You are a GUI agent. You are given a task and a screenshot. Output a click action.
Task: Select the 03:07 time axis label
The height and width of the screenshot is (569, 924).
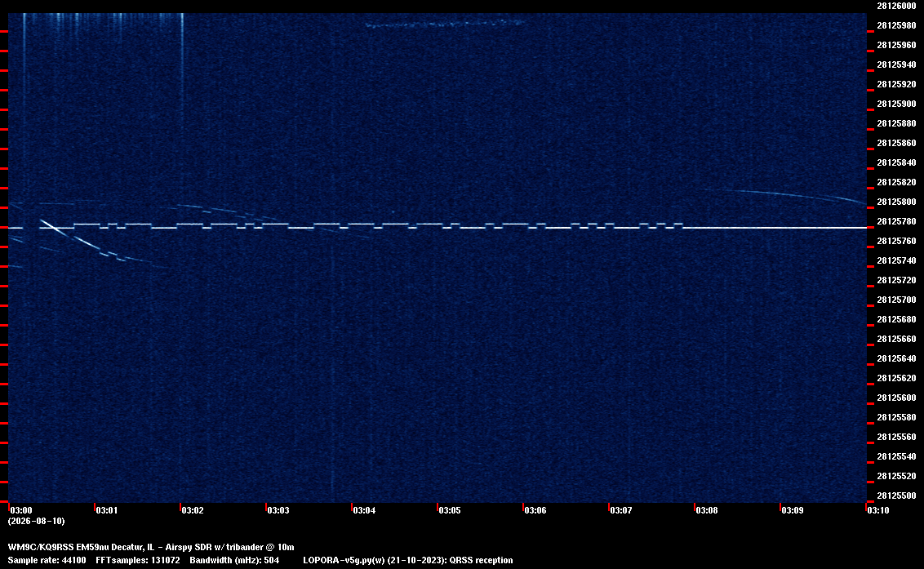point(621,510)
